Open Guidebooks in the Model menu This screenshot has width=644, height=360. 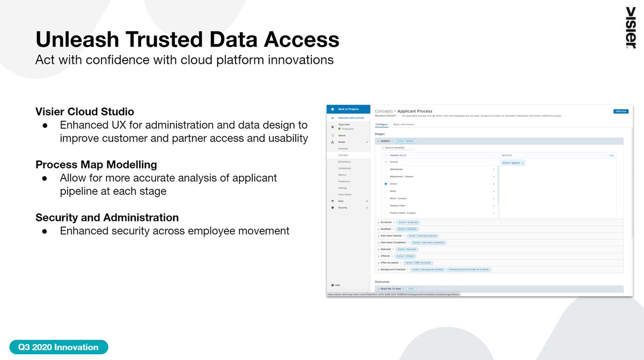coord(345,168)
